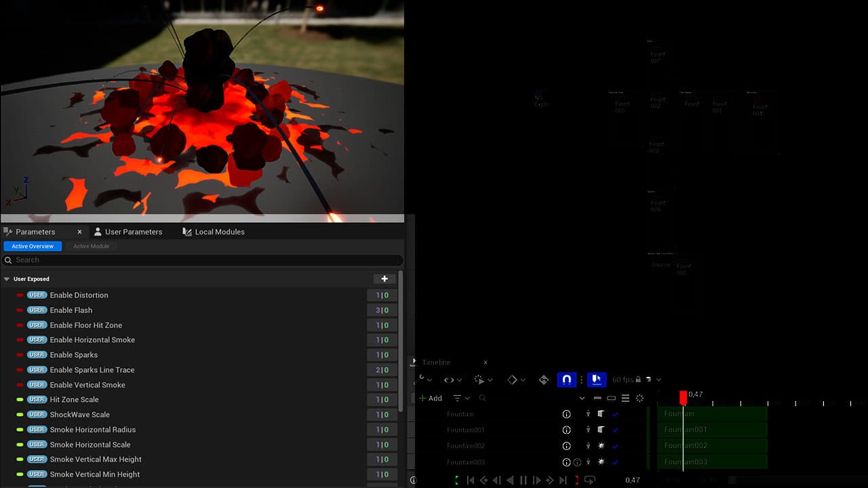
Task: Toggle the blue cursor selection mode icon
Action: tap(597, 380)
